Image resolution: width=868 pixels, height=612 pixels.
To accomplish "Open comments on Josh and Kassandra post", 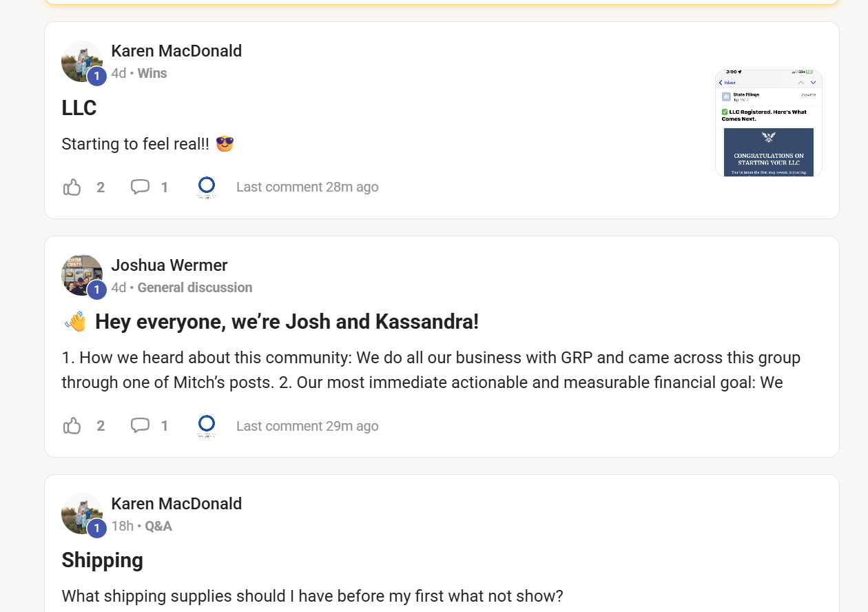I will [x=141, y=426].
